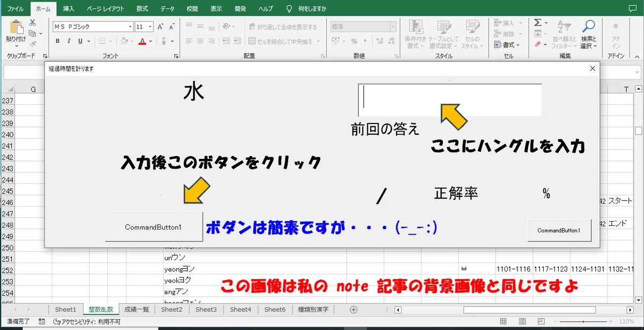Switch to the 成績一覧 sheet tab
The width and height of the screenshot is (644, 330).
137,309
